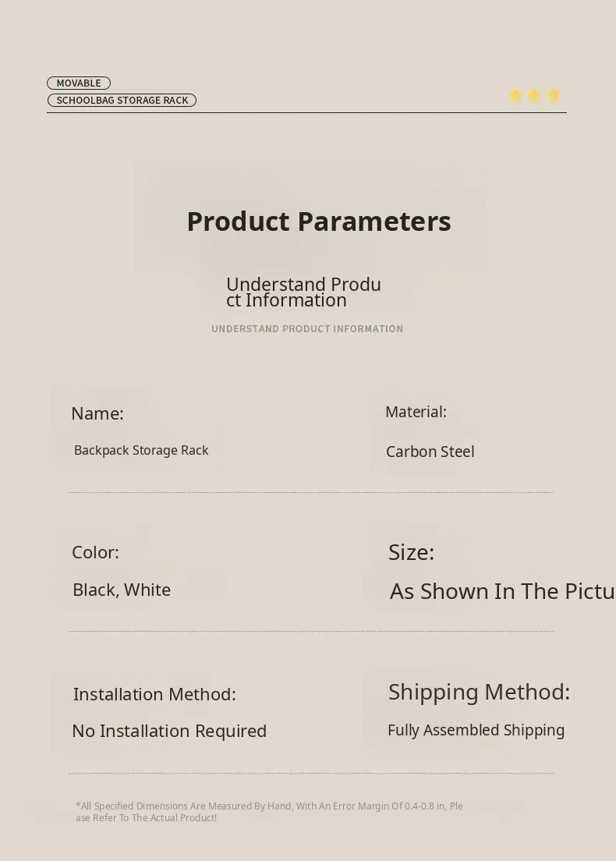Click the Installation Method: label
Screen dimensions: 616x861
pyautogui.click(x=154, y=694)
